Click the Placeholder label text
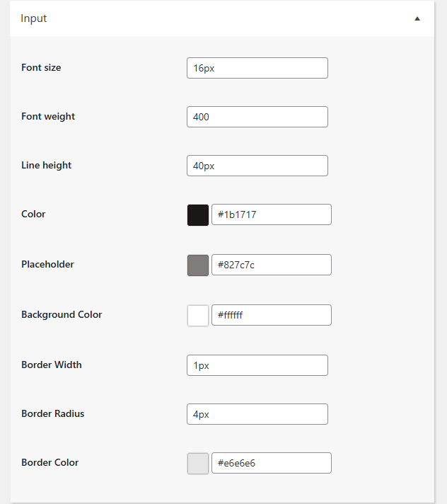This screenshot has height=504, width=447. click(47, 265)
